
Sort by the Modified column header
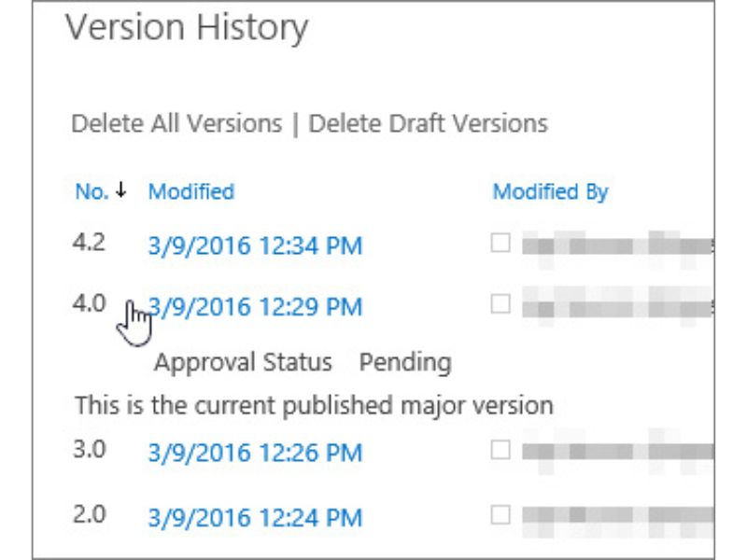191,192
